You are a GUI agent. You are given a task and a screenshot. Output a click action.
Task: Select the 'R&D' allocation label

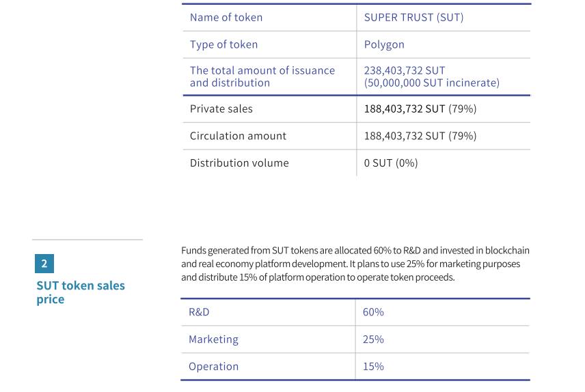click(x=199, y=312)
